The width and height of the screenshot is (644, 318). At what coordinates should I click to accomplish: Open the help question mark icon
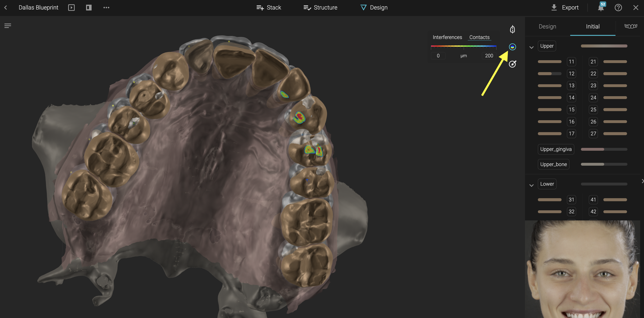(x=618, y=7)
